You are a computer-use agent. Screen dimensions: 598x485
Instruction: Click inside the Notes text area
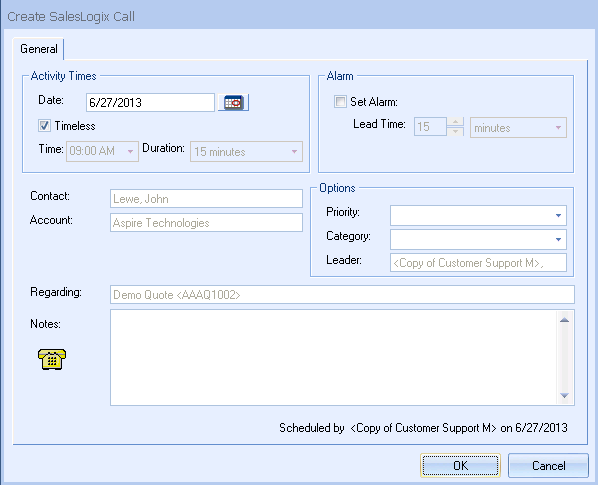coord(334,358)
